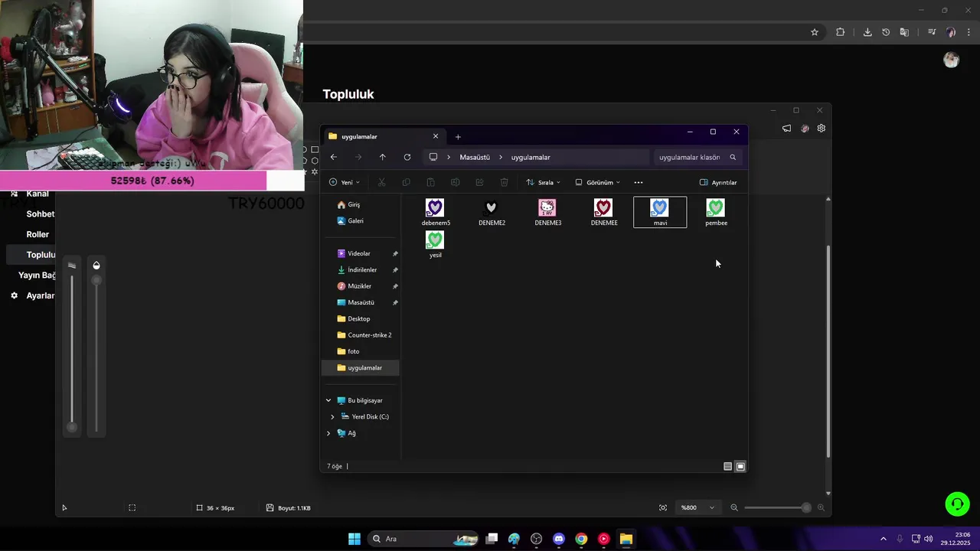Image resolution: width=980 pixels, height=551 pixels.
Task: Click the uygulamalar breadcrumb in address bar
Action: tap(531, 157)
